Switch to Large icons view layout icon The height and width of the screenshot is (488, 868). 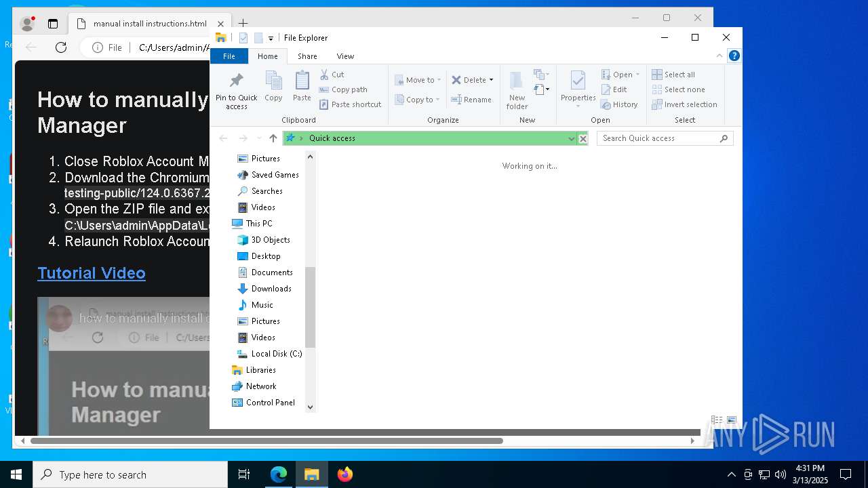click(x=731, y=421)
